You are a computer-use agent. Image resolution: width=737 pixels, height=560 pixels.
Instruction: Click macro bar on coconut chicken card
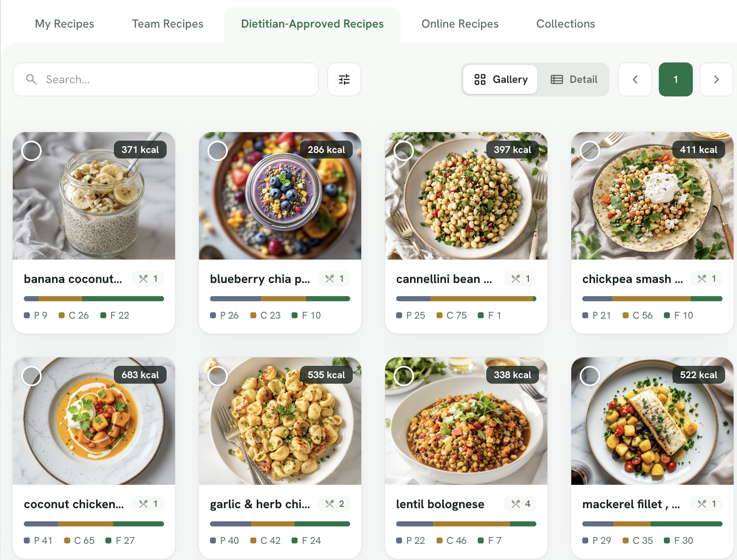pyautogui.click(x=94, y=524)
